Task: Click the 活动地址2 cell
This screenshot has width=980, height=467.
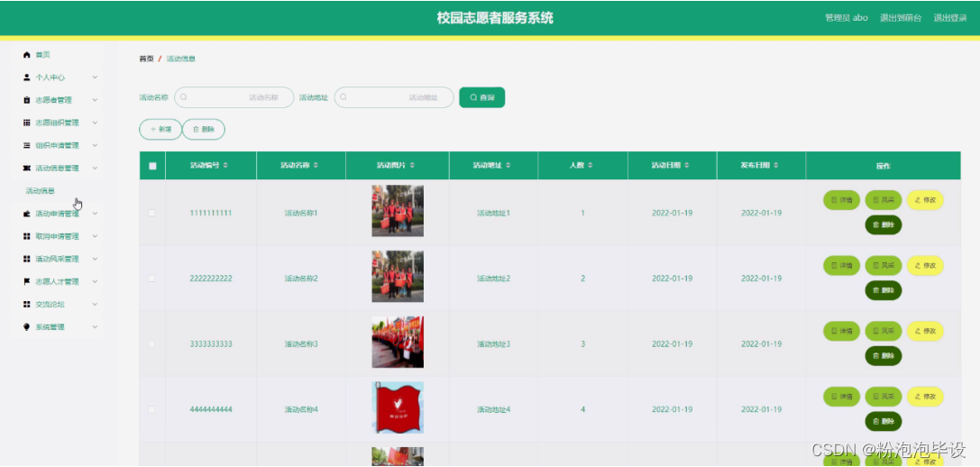Action: [x=494, y=279]
